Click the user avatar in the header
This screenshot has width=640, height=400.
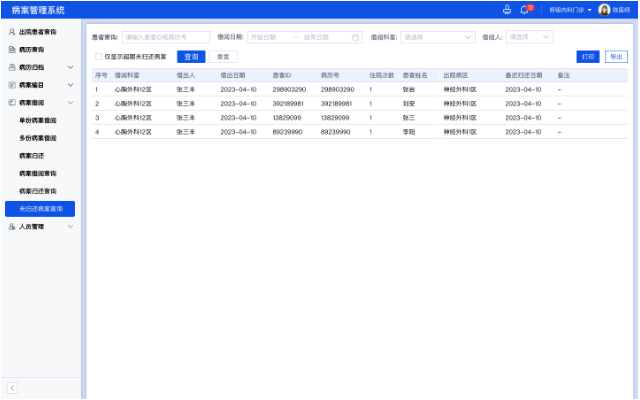604,10
